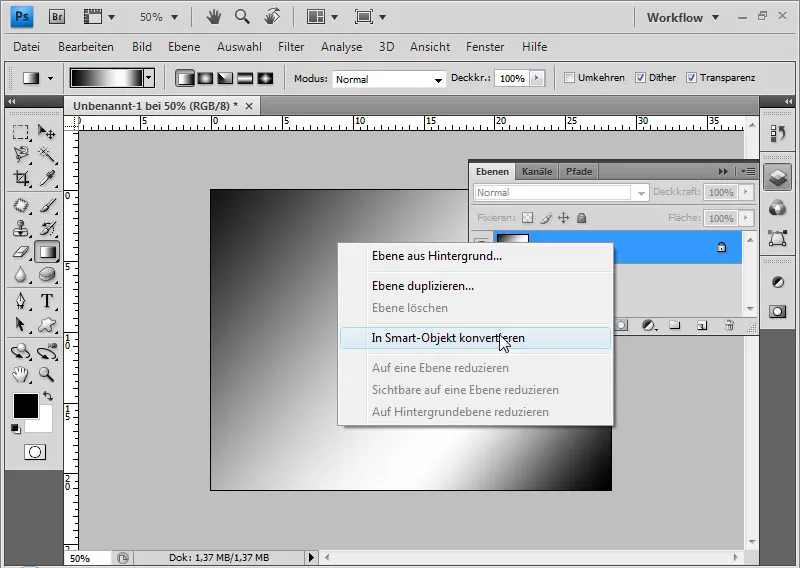Reset default foreground and background colors

[x=16, y=429]
